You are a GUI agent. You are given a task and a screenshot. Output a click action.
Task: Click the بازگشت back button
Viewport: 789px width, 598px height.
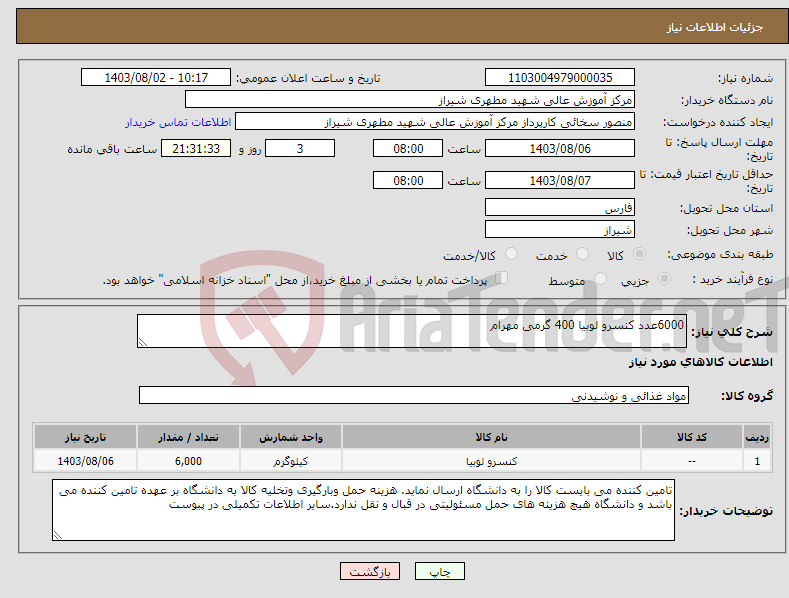[x=370, y=571]
